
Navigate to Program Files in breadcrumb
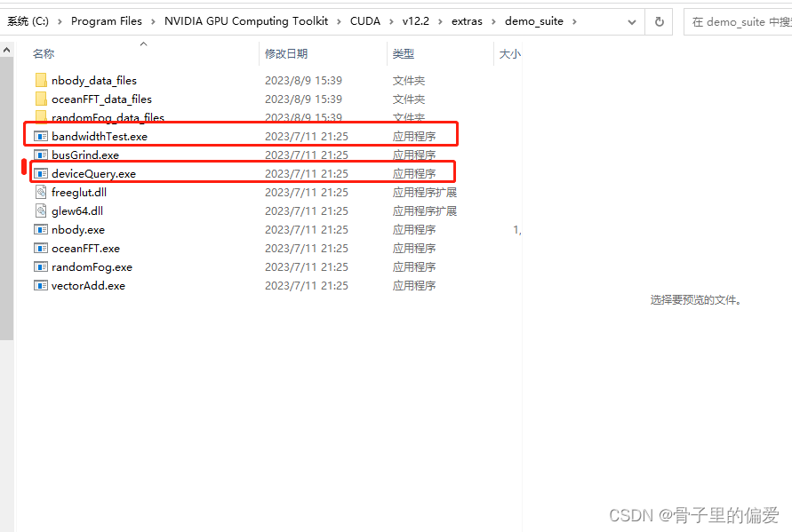tap(107, 21)
